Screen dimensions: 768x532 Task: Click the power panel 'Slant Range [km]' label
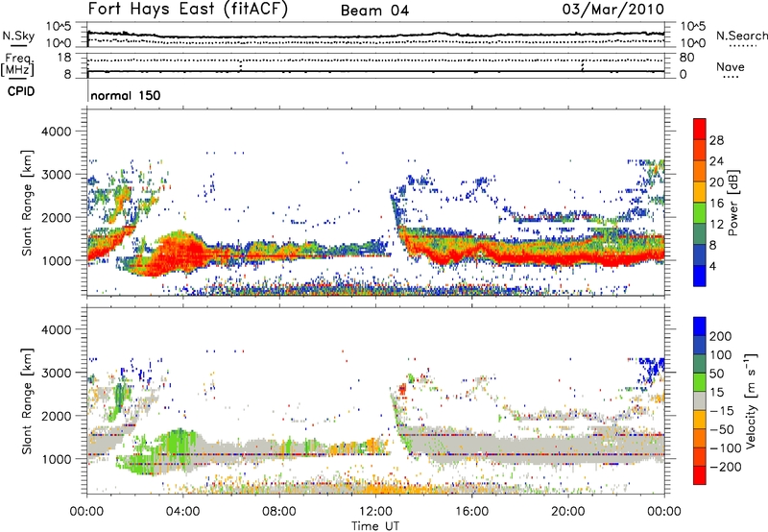(27, 203)
